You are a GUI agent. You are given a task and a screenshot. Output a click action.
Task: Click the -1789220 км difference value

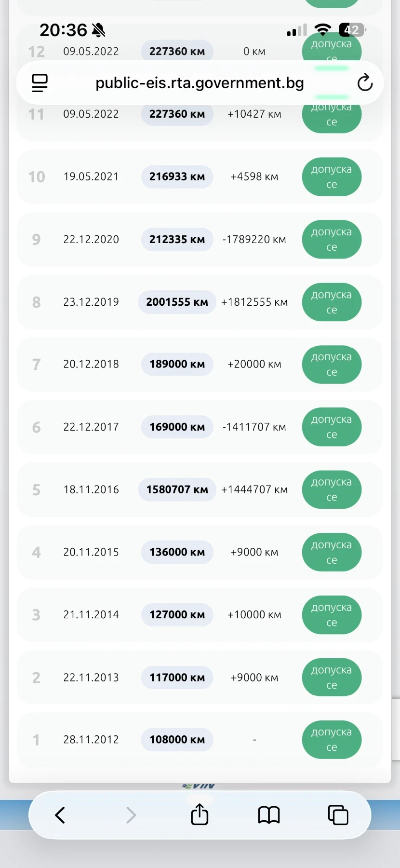254,240
